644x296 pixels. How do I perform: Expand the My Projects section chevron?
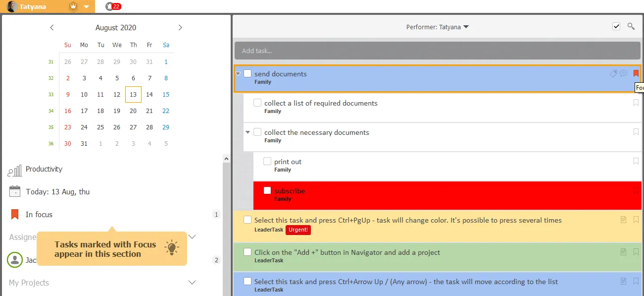pyautogui.click(x=193, y=283)
